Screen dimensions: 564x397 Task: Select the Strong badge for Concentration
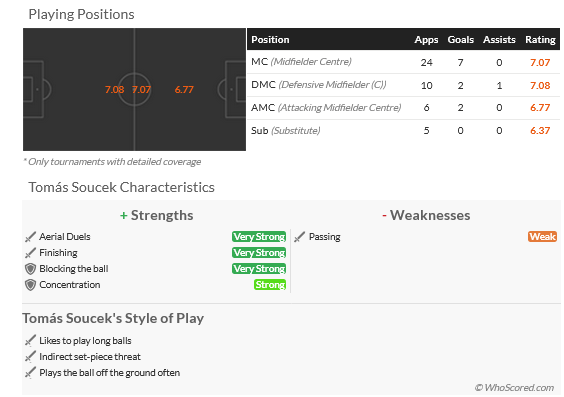point(270,285)
